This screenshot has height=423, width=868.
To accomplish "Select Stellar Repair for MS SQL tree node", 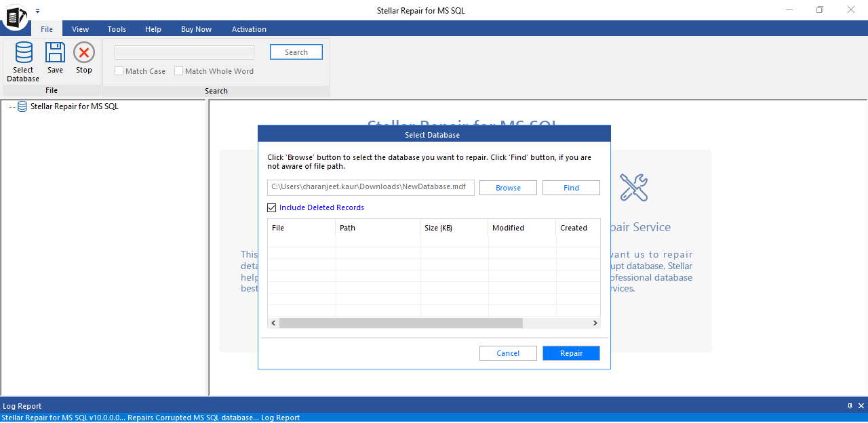I will [x=75, y=106].
